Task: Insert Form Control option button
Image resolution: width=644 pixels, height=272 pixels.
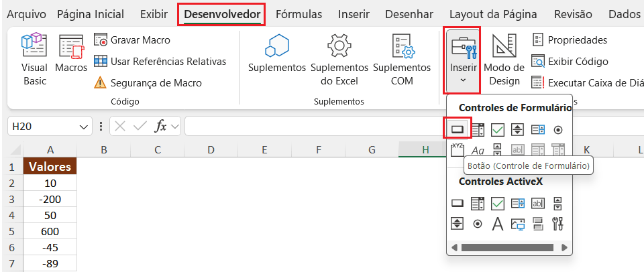Action: click(x=557, y=129)
